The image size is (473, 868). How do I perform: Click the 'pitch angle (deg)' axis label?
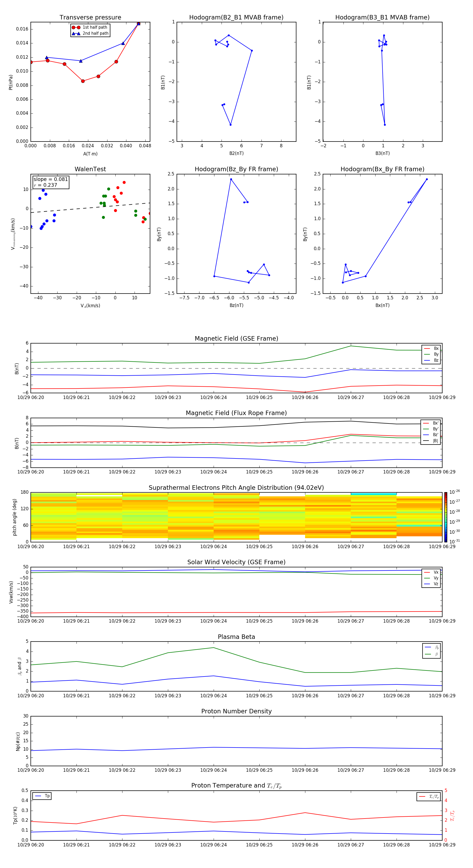14,517
